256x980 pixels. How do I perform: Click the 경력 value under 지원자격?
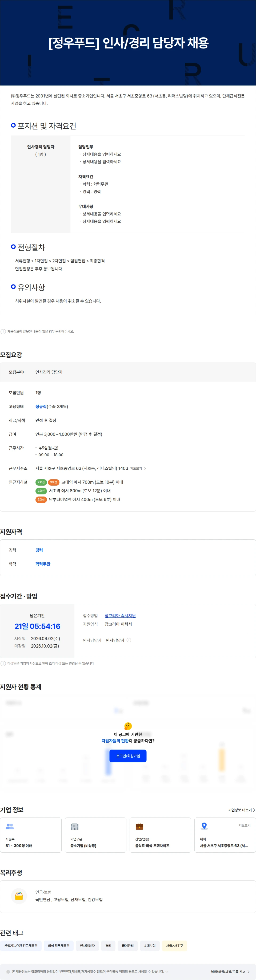pos(39,550)
